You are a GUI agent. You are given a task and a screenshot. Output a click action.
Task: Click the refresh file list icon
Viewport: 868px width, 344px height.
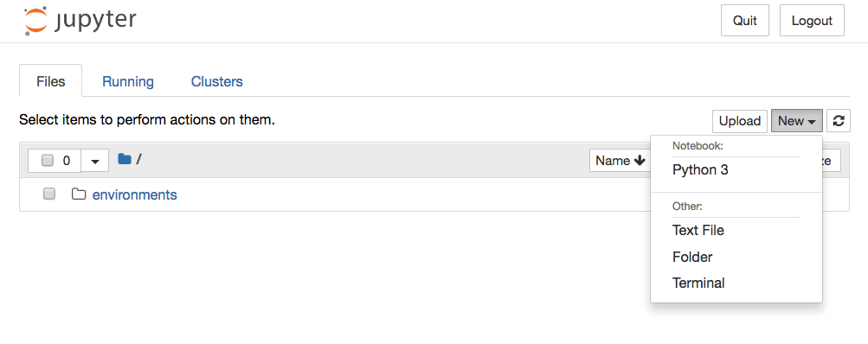tap(838, 121)
